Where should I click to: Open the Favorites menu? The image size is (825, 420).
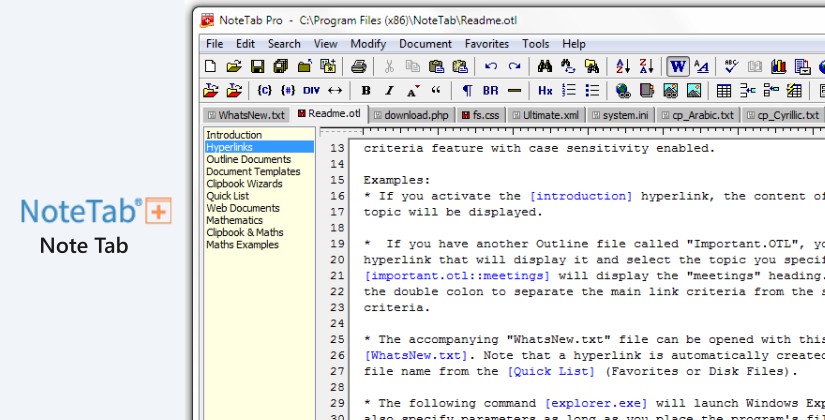tap(486, 44)
